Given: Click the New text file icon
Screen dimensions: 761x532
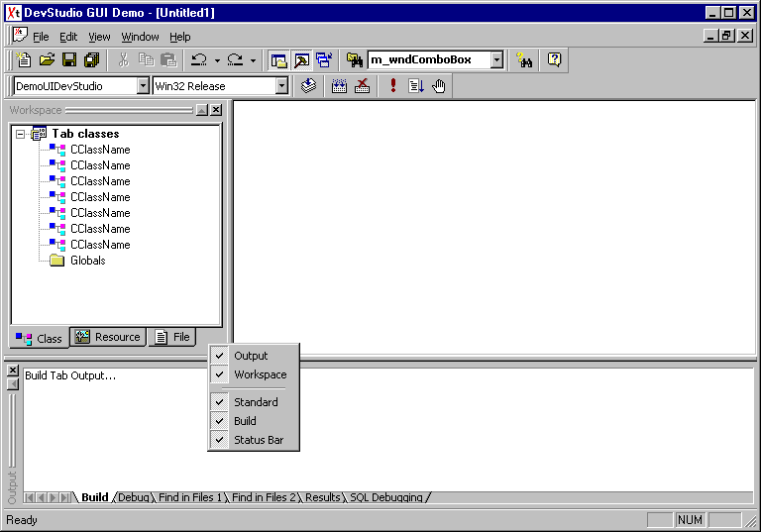Looking at the screenshot, I should (25, 60).
